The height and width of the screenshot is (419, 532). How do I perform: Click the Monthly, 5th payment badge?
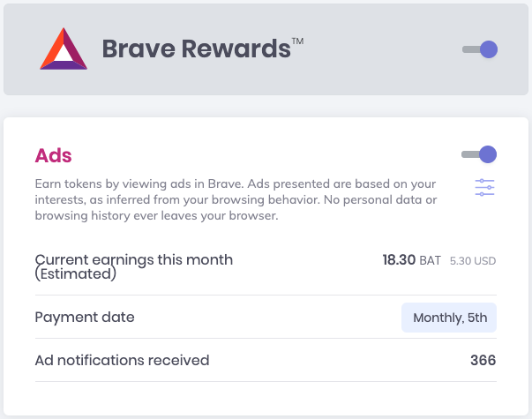449,318
